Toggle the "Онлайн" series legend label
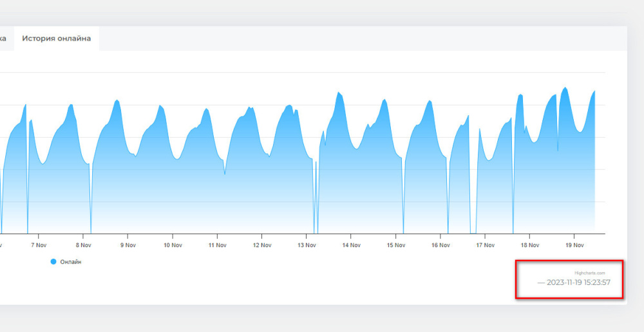This screenshot has width=644, height=332. [70, 262]
